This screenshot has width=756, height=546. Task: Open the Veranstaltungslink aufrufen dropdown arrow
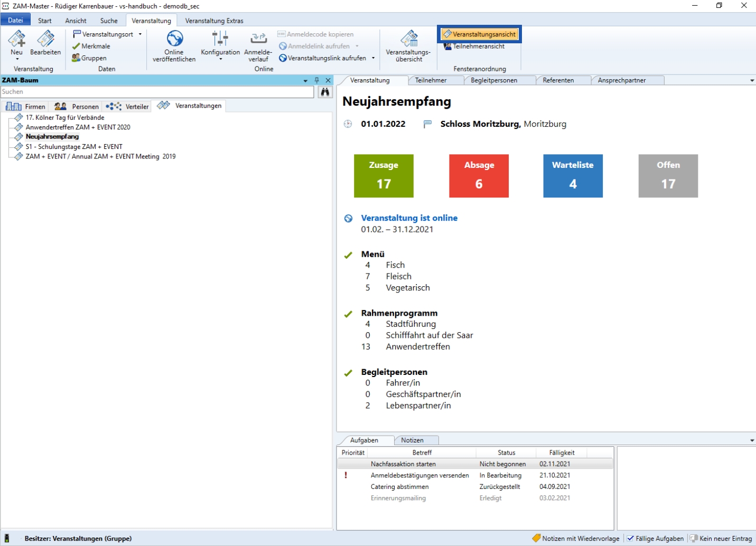[373, 58]
